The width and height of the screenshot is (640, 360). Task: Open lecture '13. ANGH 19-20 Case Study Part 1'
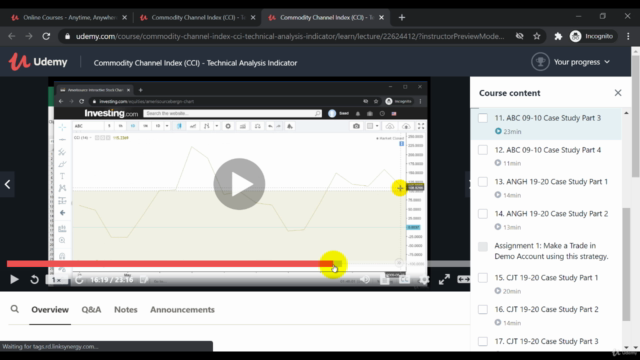click(x=551, y=182)
